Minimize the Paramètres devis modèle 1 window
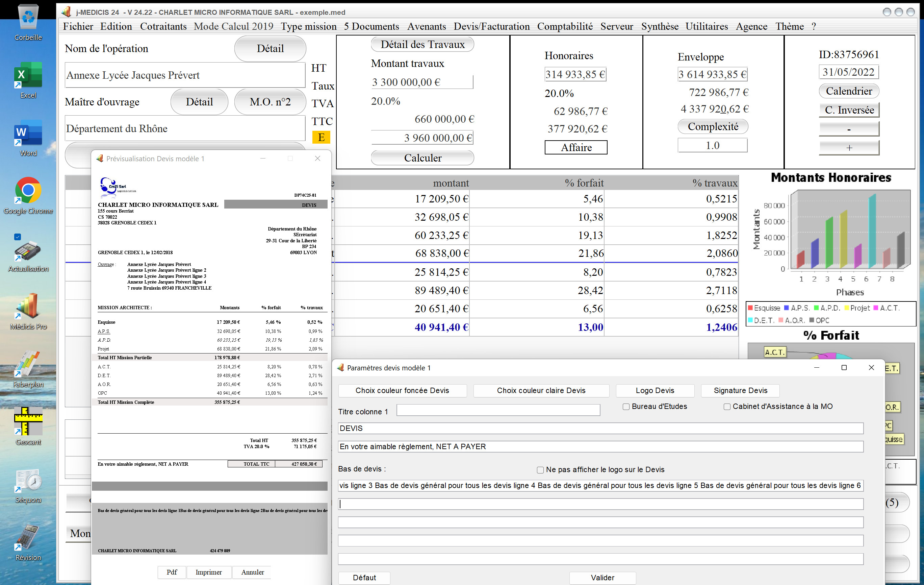The image size is (924, 585). [817, 368]
